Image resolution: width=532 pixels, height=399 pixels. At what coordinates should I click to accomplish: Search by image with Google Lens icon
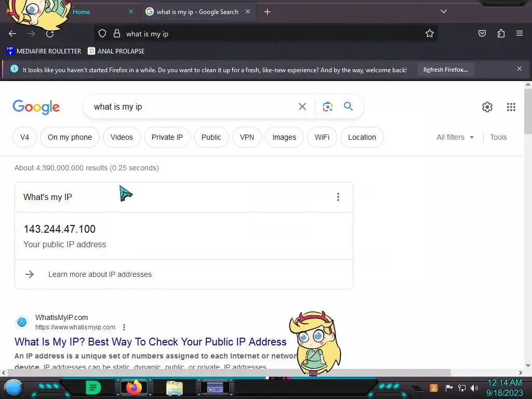(x=327, y=107)
